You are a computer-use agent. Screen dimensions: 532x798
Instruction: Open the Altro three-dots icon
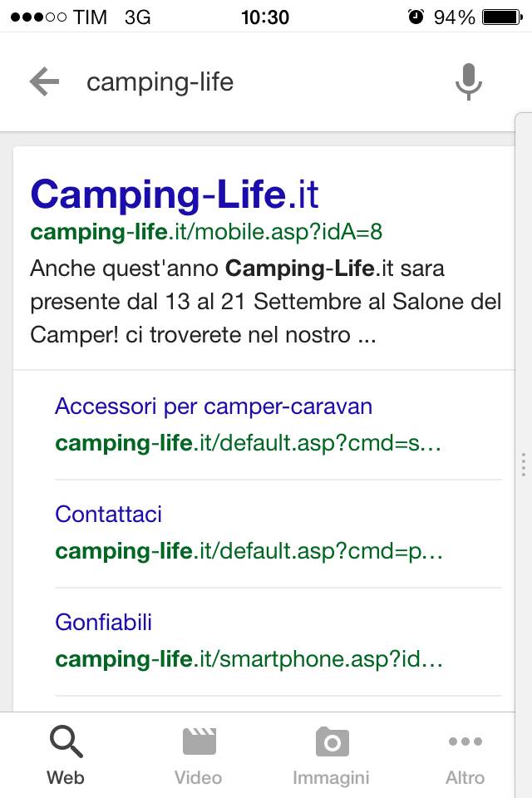pyautogui.click(x=465, y=741)
